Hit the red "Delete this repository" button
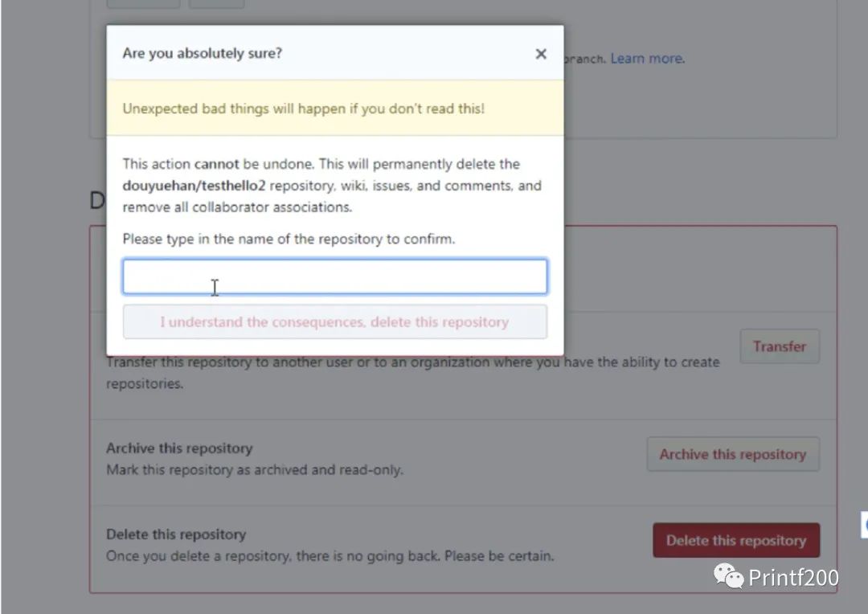Image resolution: width=868 pixels, height=614 pixels. click(735, 541)
